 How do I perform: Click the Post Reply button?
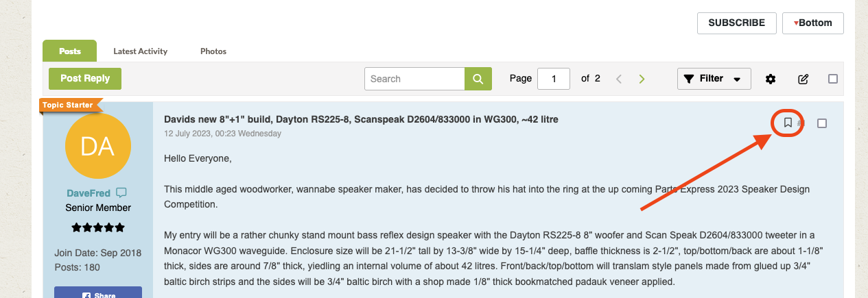(85, 78)
